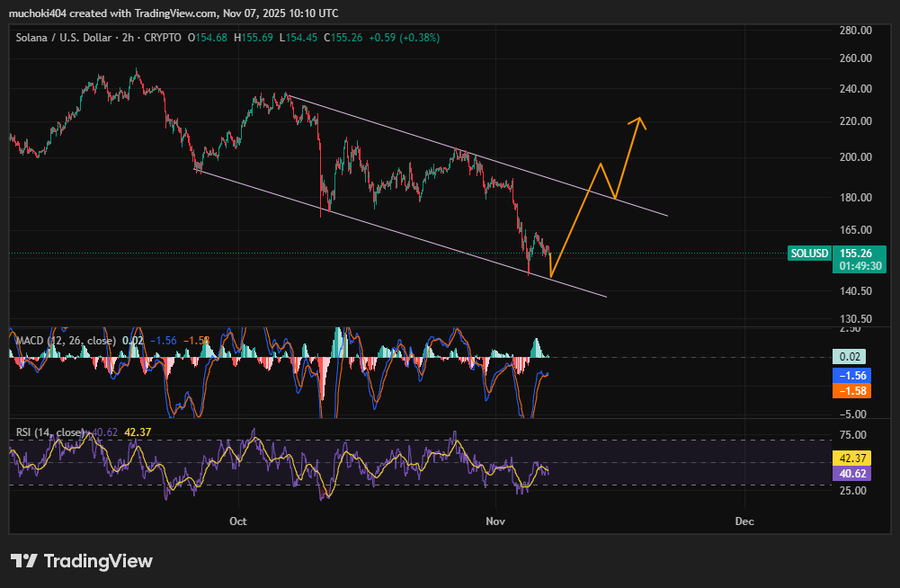The width and height of the screenshot is (900, 588).
Task: Click the Oct label on time axis
Action: [x=238, y=521]
